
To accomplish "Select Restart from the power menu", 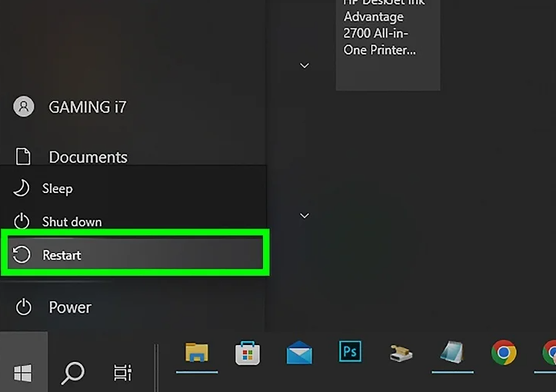I will tap(62, 254).
